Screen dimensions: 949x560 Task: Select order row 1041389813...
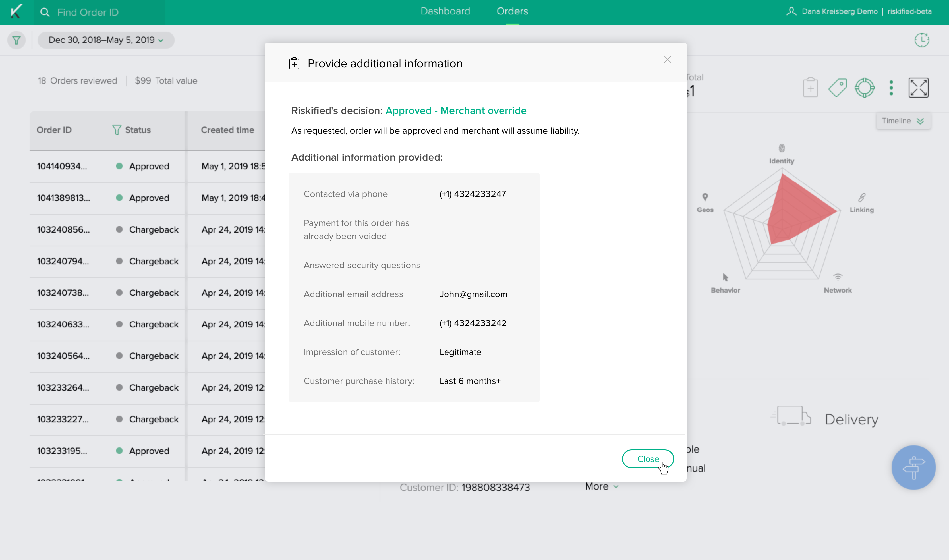(x=147, y=198)
